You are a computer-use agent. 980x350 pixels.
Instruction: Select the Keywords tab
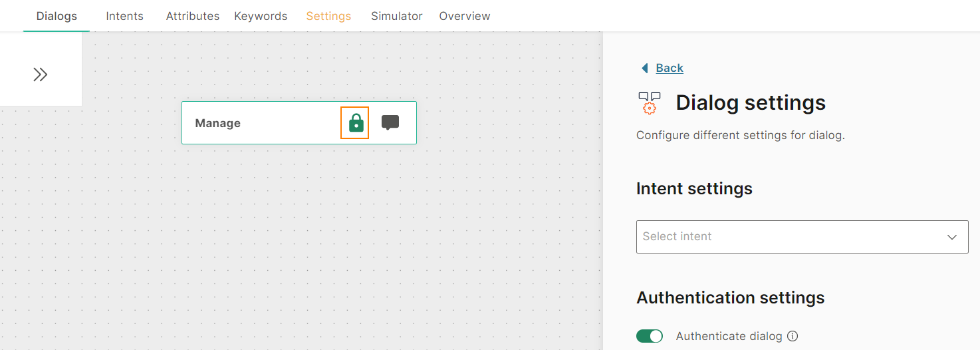point(261,16)
